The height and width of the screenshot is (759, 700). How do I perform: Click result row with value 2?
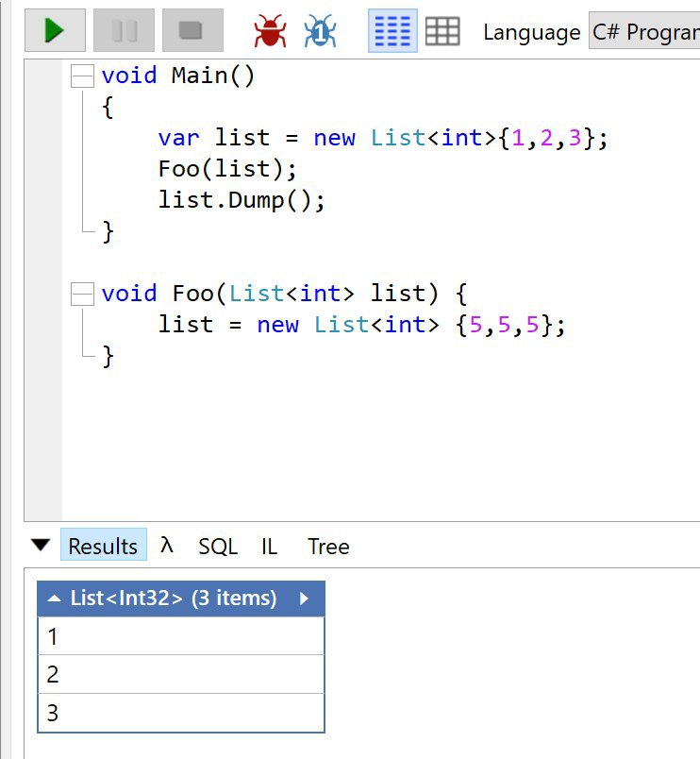point(181,674)
